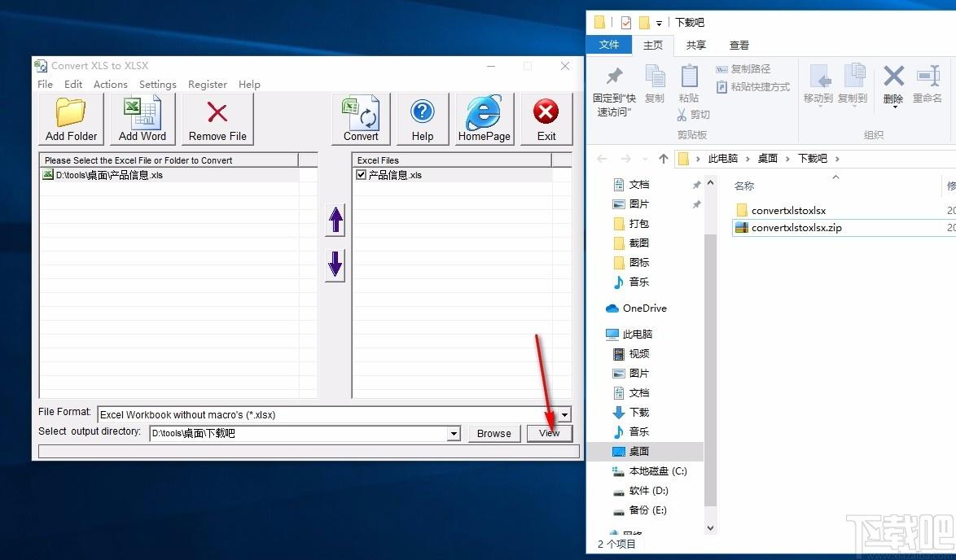
Task: Select 本地磁盘 (C:) in sidebar
Action: point(649,471)
